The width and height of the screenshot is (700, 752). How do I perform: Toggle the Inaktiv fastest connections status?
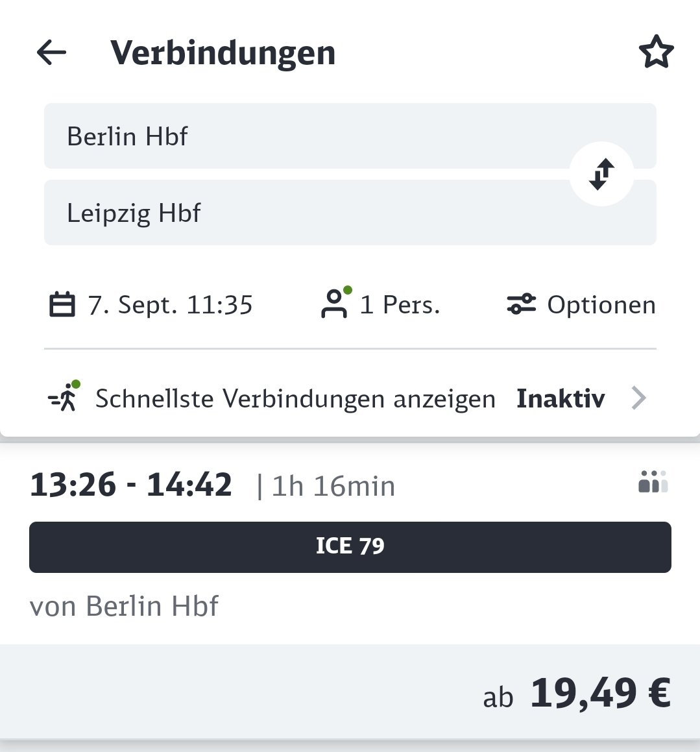[x=561, y=398]
